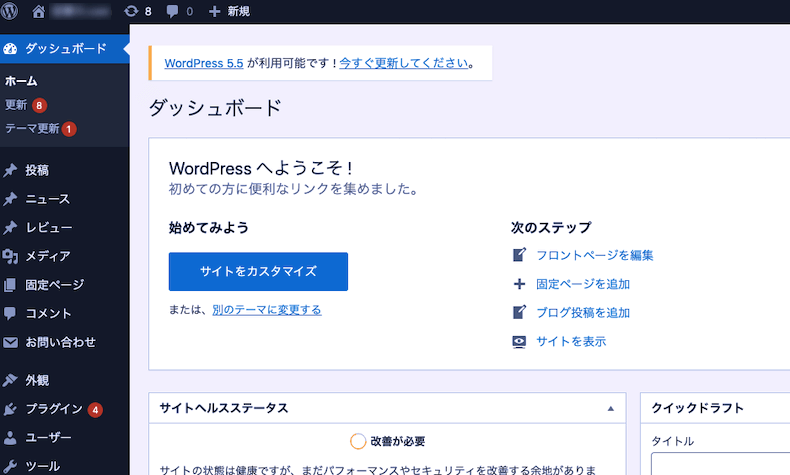Screen dimensions: 790x475
Task: Open ホーム submenu item
Action: coord(21,81)
